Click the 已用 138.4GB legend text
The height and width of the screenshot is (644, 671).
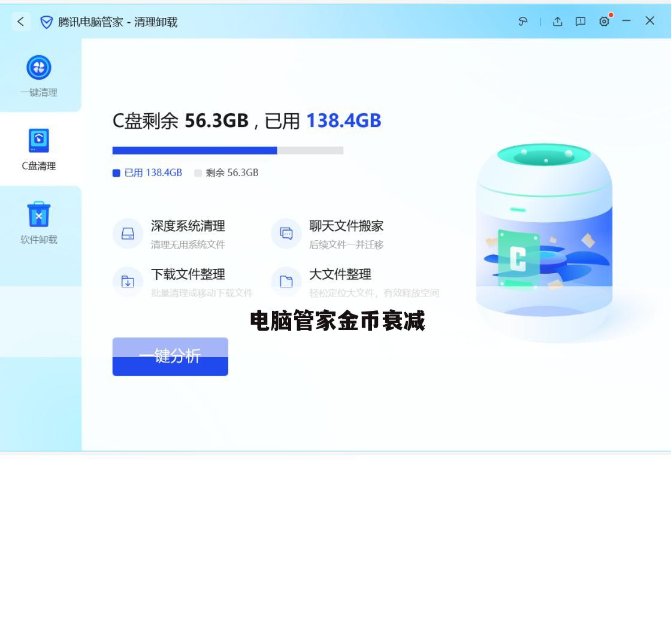point(153,173)
